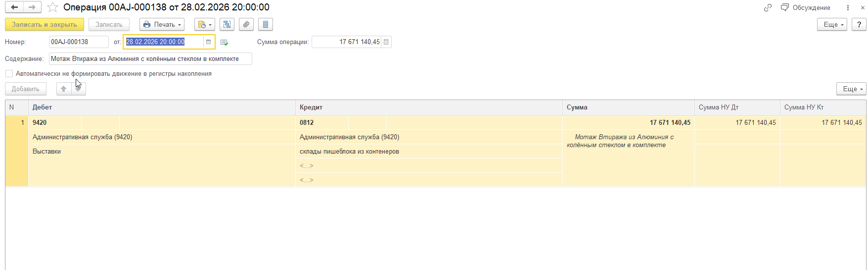
Task: Add operation to favorites with the star
Action: pos(52,7)
